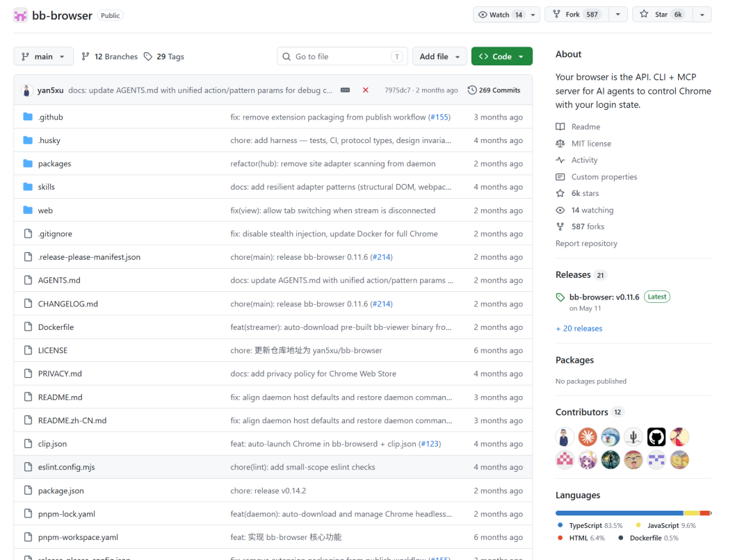Expand commit message ellipsis icon

(x=345, y=90)
